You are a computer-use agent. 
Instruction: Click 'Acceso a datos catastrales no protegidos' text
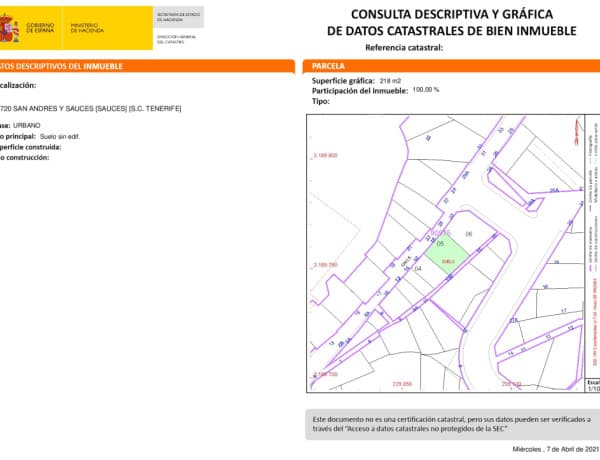click(426, 429)
